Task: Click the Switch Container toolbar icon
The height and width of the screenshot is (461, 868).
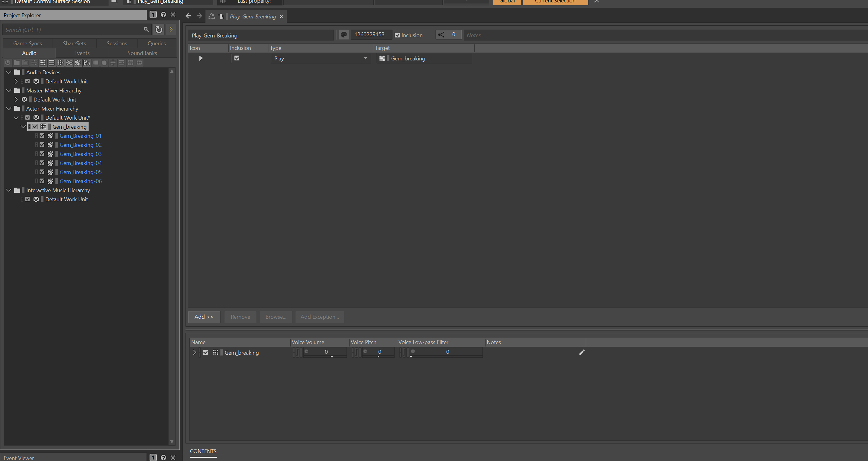Action: click(60, 63)
